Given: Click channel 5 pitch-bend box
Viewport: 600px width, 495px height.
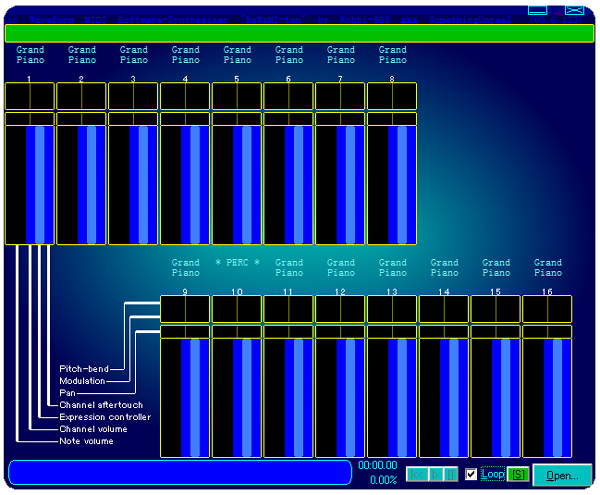Looking at the screenshot, I should click(237, 96).
